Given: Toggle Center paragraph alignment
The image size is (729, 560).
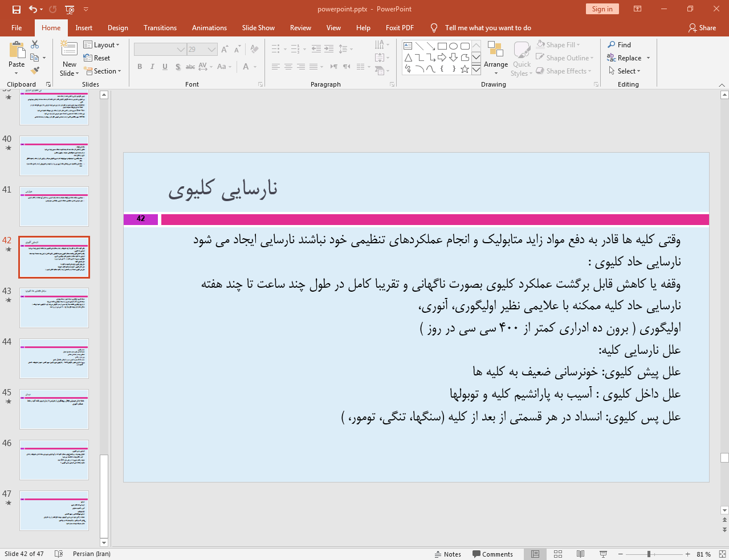Looking at the screenshot, I should (288, 67).
